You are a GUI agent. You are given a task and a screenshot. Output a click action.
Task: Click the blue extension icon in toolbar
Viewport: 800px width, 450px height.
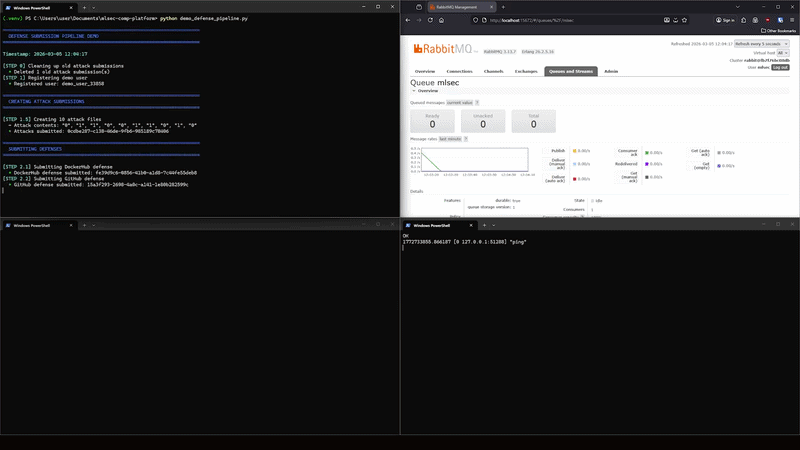coord(780,20)
